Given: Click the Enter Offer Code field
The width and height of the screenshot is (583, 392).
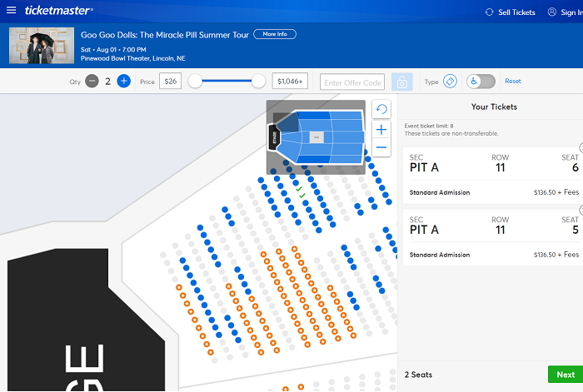Looking at the screenshot, I should (x=353, y=82).
